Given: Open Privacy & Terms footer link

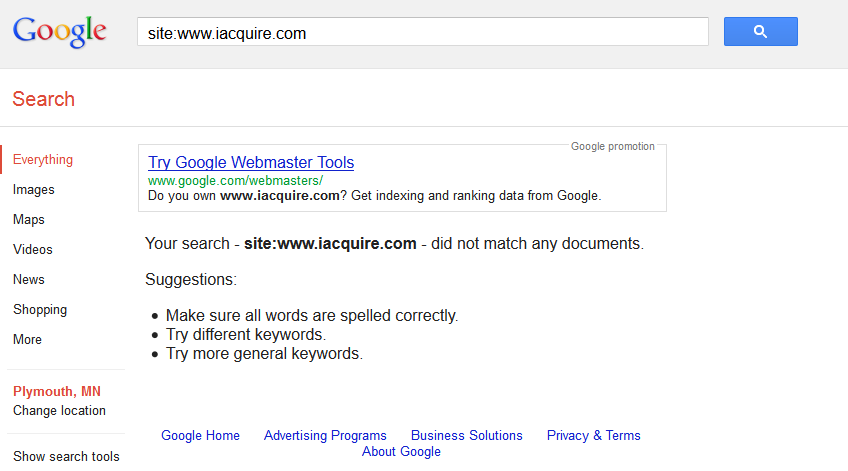Looking at the screenshot, I should coord(593,435).
